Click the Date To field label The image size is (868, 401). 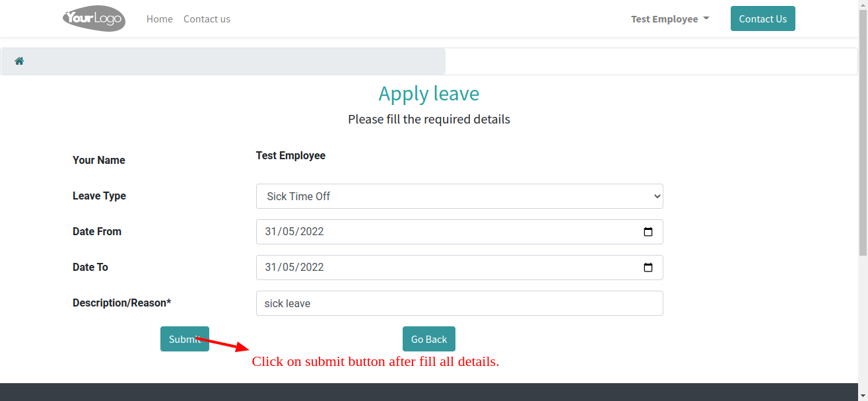coord(90,268)
